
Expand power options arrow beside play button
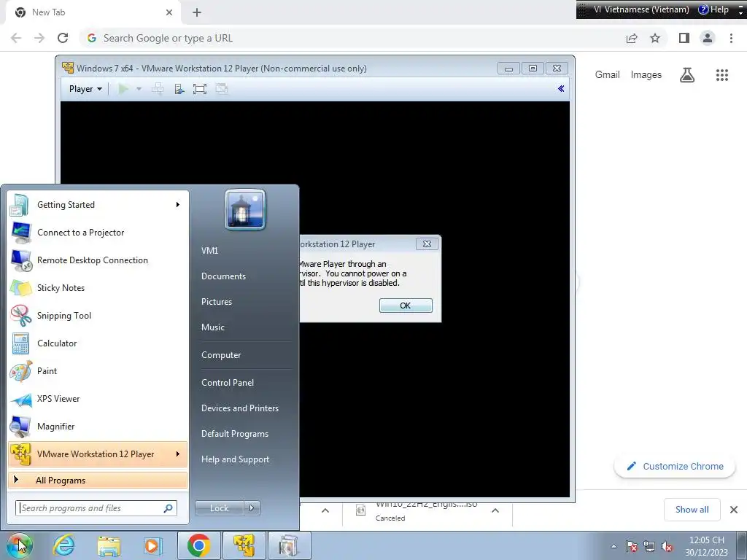coord(139,88)
